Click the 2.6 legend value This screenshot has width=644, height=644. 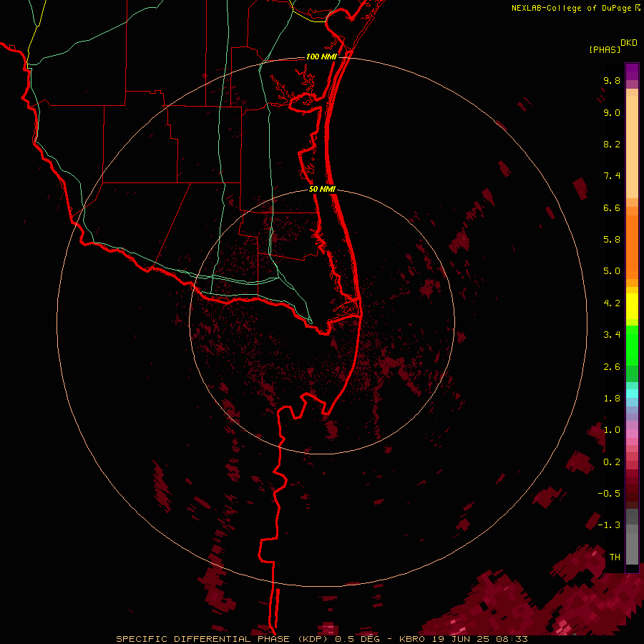click(612, 367)
